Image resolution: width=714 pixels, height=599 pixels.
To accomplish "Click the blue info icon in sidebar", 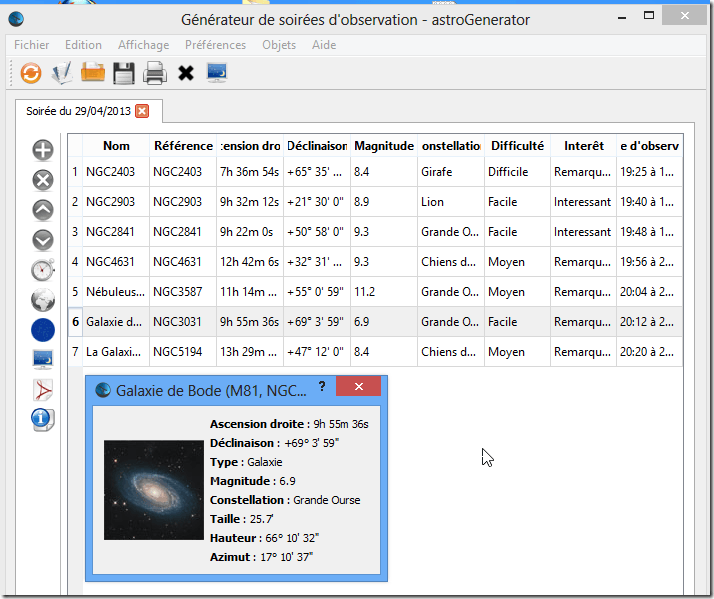I will click(43, 419).
